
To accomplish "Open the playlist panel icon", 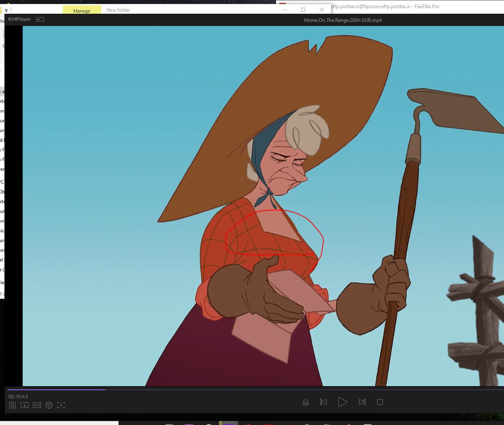I will [13, 405].
